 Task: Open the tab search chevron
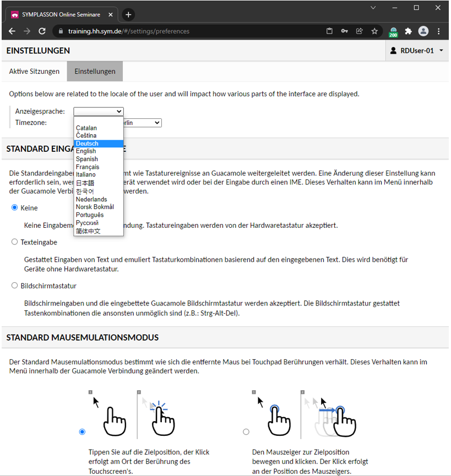(x=373, y=8)
